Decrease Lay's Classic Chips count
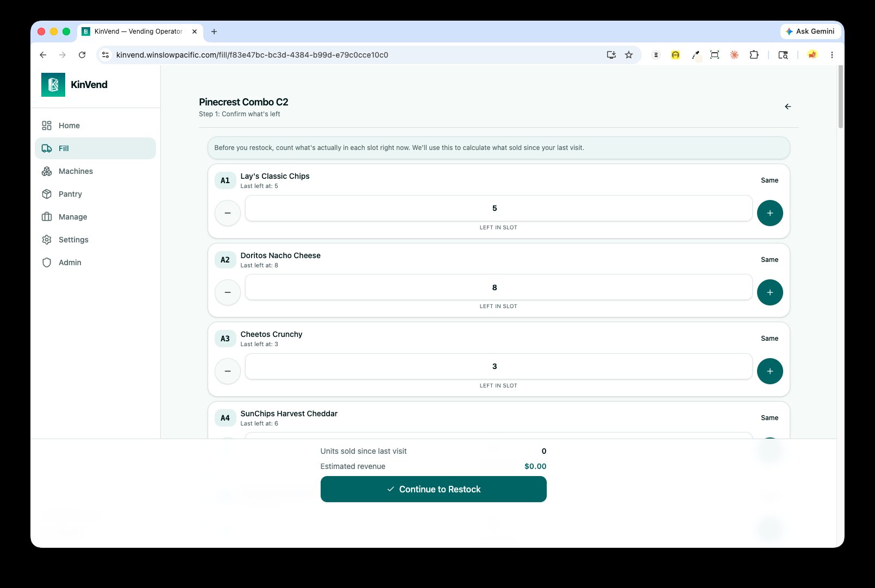The image size is (875, 588). click(228, 213)
